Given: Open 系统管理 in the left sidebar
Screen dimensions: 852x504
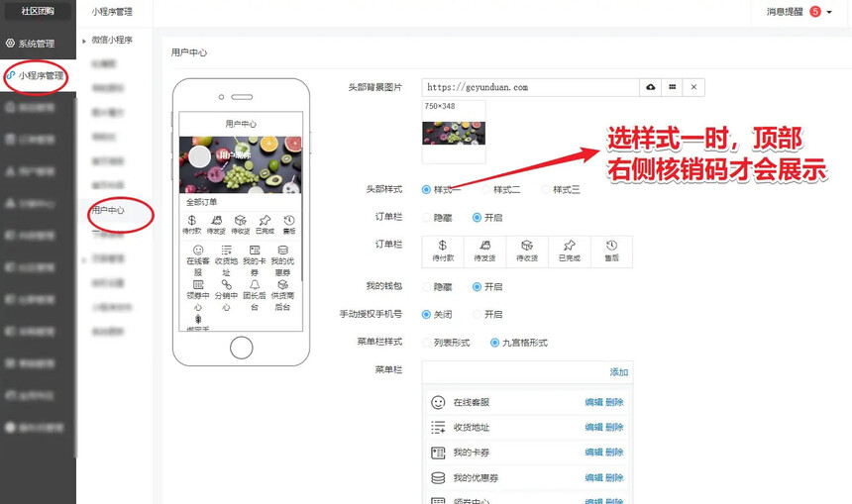Looking at the screenshot, I should click(31, 44).
